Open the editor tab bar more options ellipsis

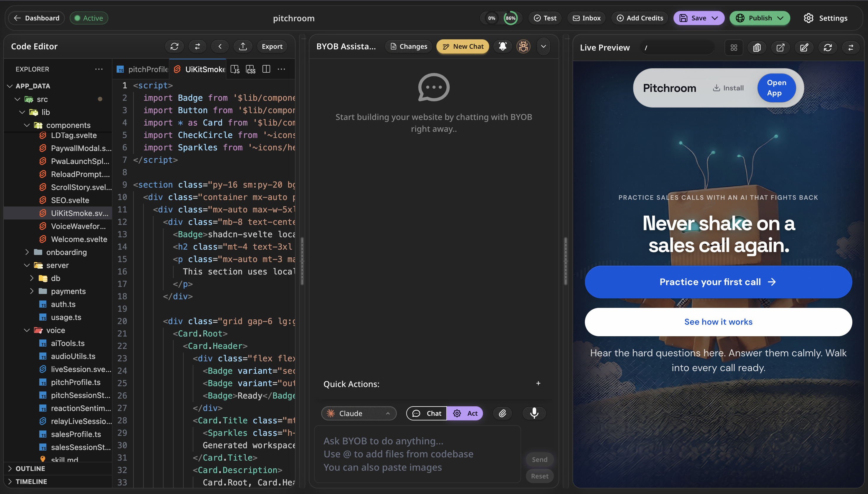tap(281, 69)
